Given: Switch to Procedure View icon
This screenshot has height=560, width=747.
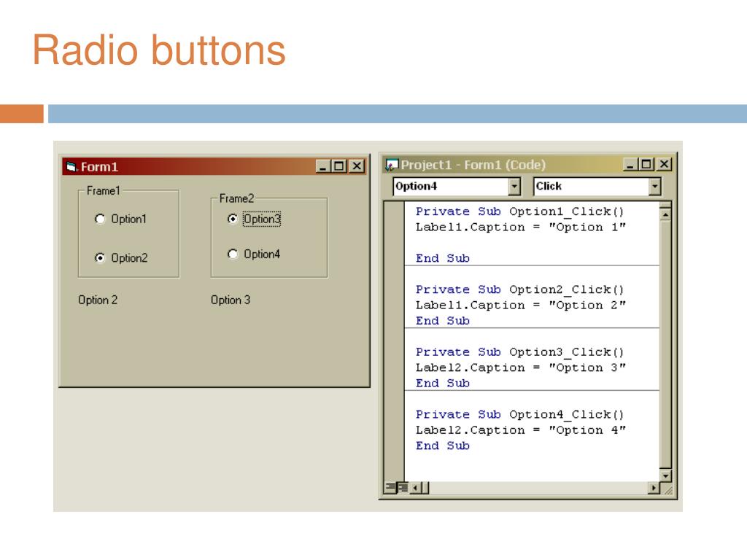Looking at the screenshot, I should click(x=391, y=488).
